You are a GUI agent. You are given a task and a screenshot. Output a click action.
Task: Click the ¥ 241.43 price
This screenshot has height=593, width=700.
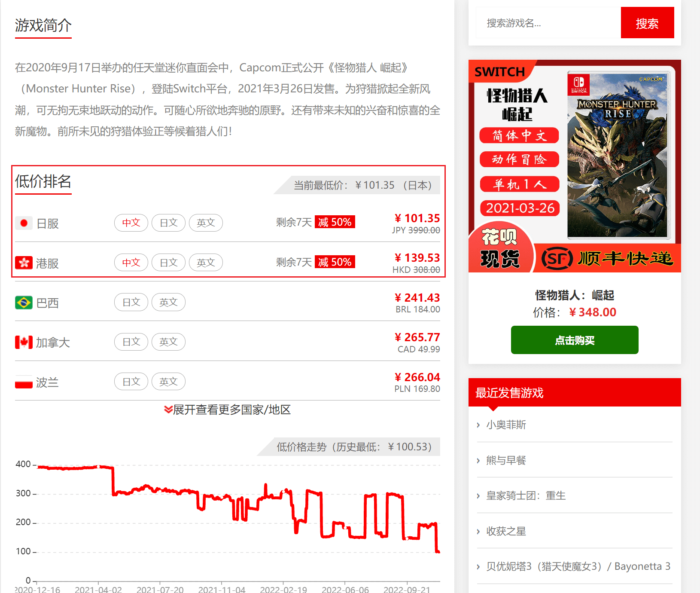(417, 298)
